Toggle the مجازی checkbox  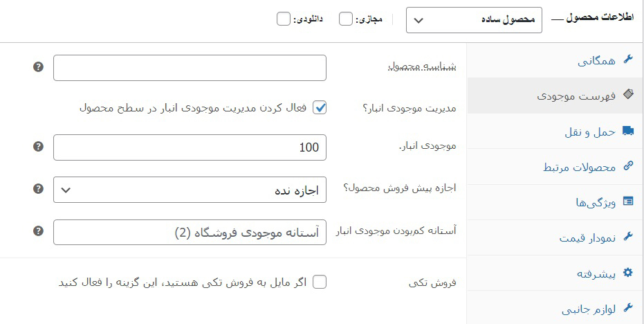click(345, 19)
